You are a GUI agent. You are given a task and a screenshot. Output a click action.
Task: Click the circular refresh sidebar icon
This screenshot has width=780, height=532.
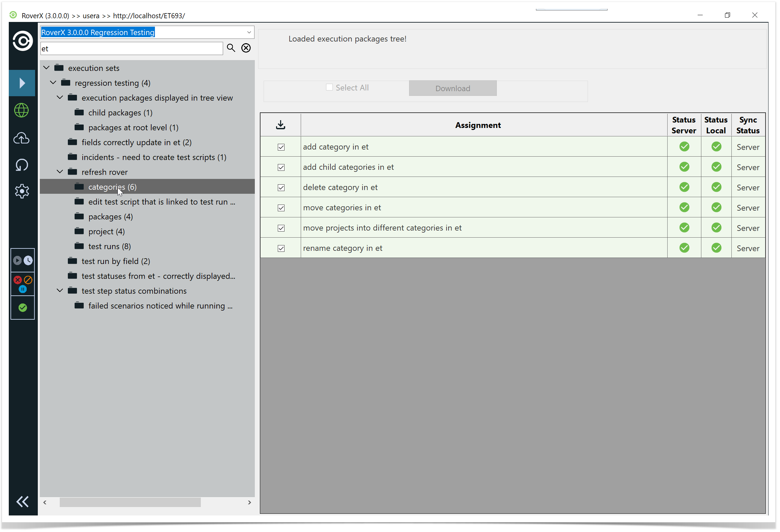[22, 165]
